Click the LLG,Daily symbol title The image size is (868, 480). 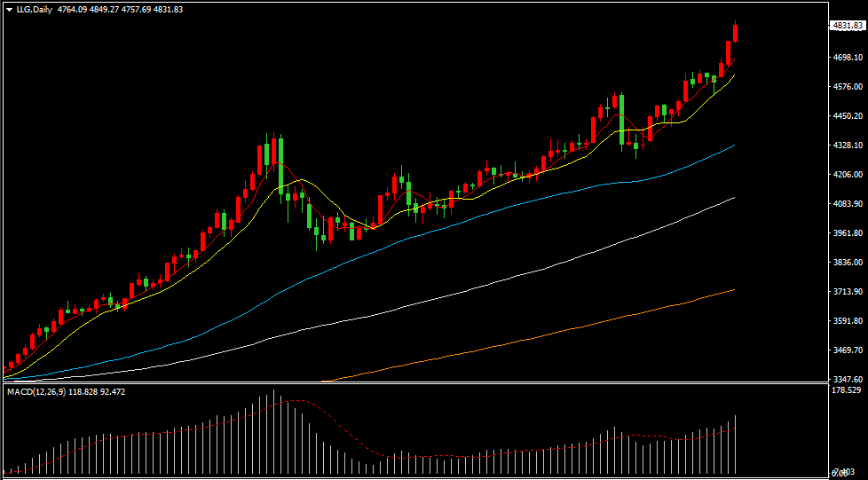click(35, 10)
